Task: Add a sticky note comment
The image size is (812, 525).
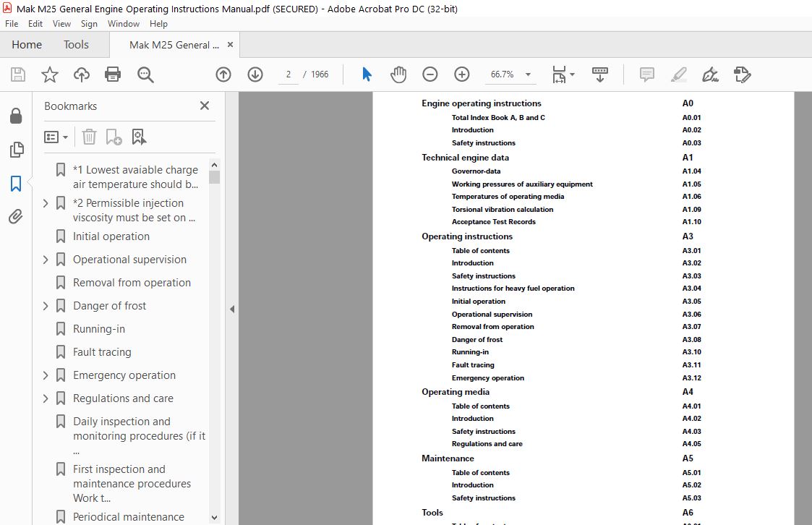Action: [x=647, y=74]
